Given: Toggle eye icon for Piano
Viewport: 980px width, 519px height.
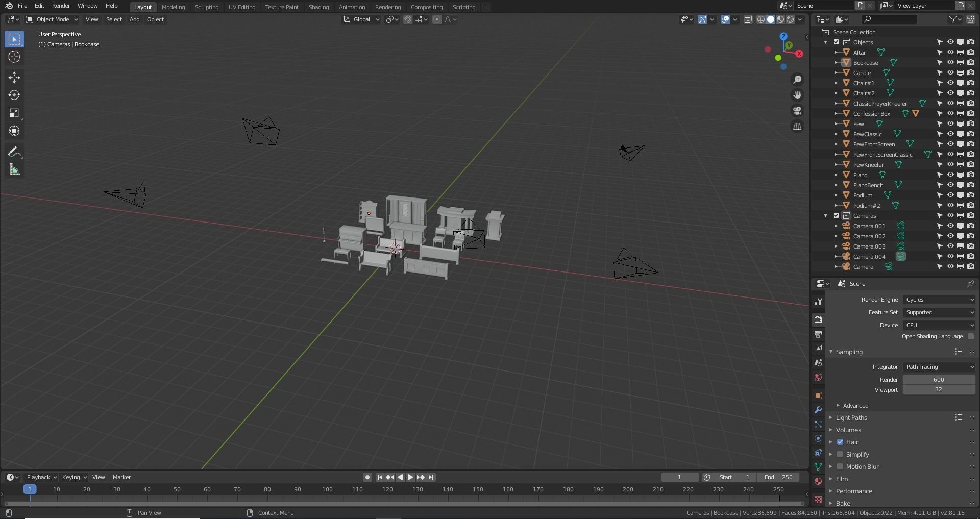Looking at the screenshot, I should pos(950,175).
